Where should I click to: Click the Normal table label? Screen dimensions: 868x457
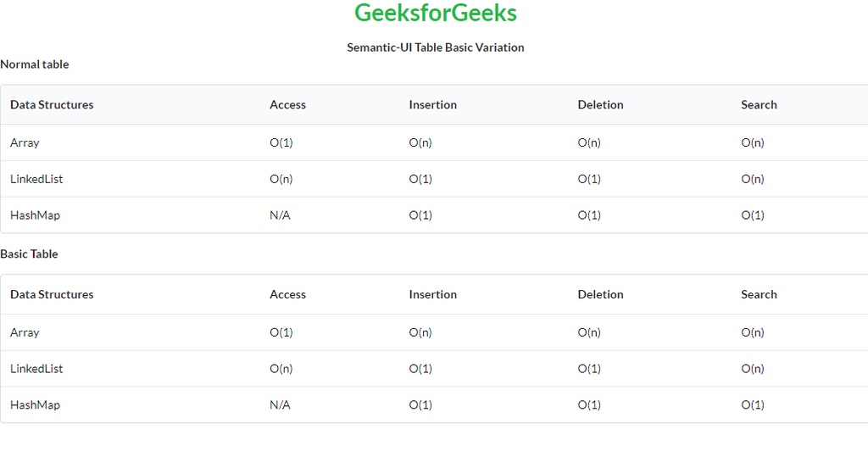pyautogui.click(x=35, y=64)
